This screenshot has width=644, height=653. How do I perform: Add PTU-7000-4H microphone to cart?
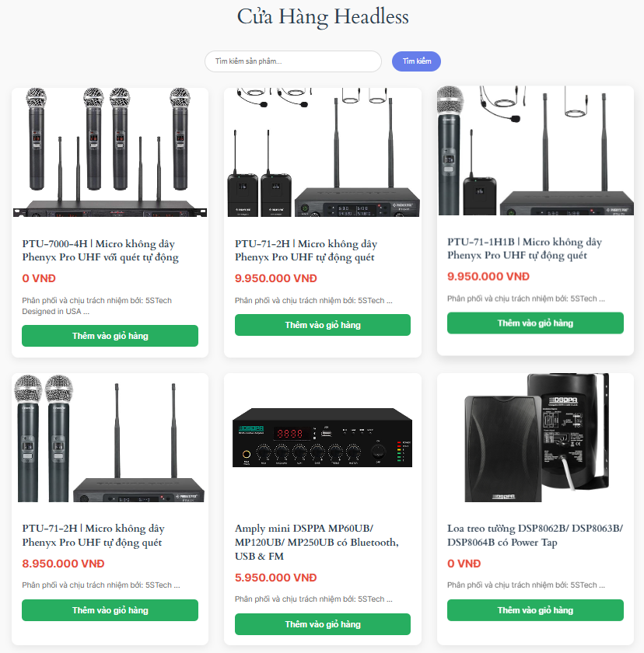pyautogui.click(x=110, y=336)
